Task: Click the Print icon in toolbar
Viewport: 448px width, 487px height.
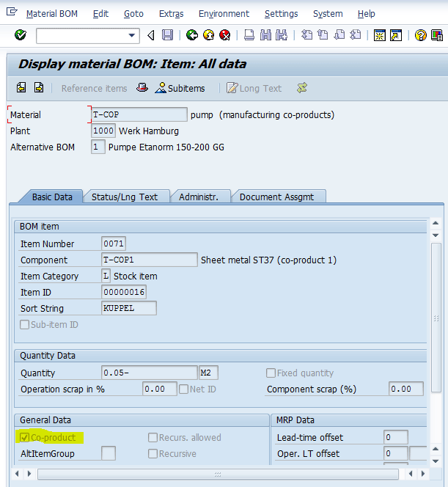Action: (x=249, y=35)
